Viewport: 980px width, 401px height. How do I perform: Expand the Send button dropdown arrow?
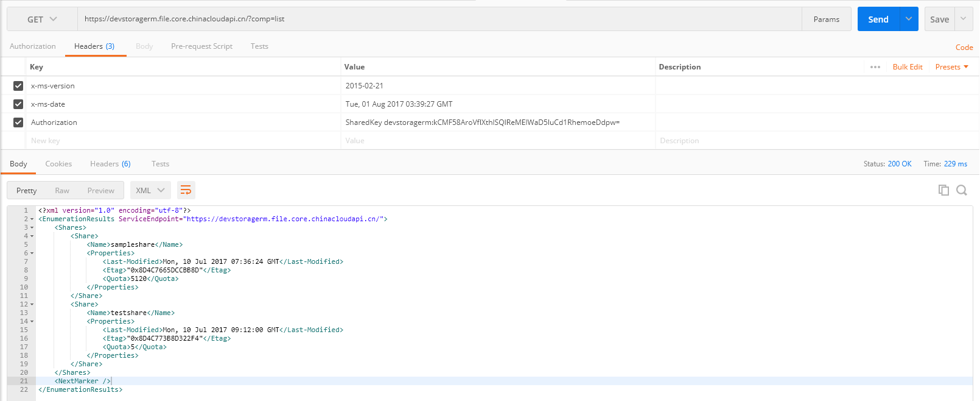(908, 20)
